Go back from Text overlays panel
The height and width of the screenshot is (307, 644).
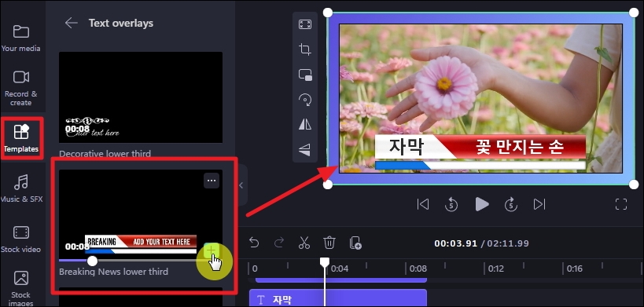pos(71,23)
